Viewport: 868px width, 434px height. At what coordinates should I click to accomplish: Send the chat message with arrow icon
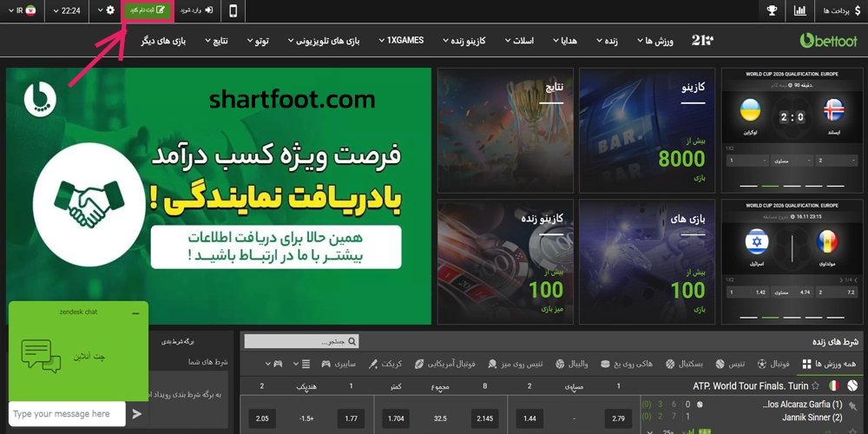137,413
